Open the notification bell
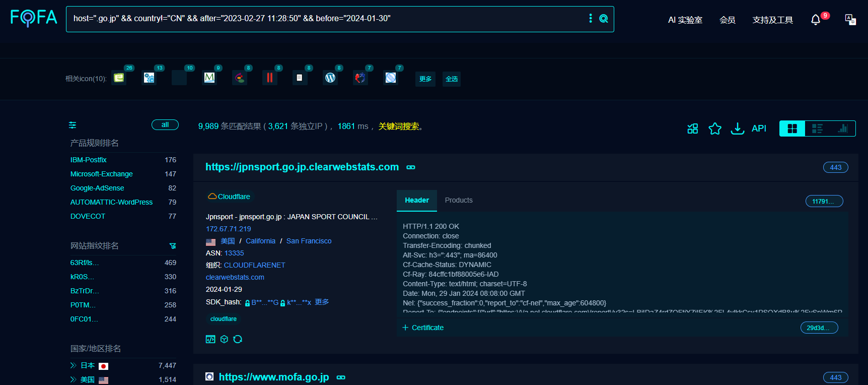This screenshot has width=868, height=385. [x=815, y=20]
